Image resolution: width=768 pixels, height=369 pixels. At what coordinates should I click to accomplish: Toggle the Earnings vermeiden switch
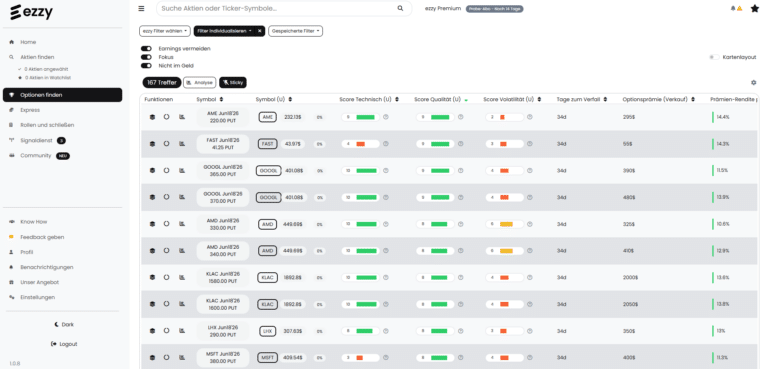[146, 49]
